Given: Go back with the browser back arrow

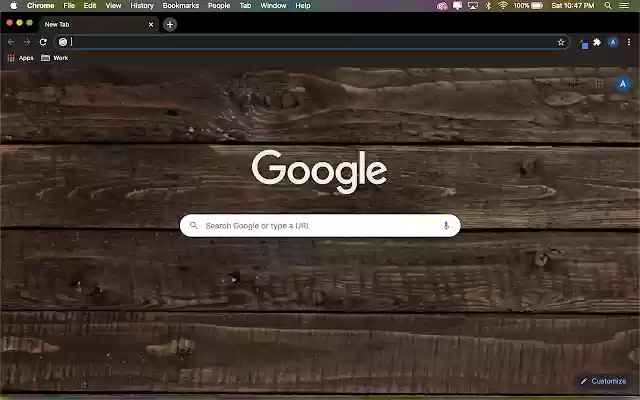Looking at the screenshot, I should pos(11,42).
